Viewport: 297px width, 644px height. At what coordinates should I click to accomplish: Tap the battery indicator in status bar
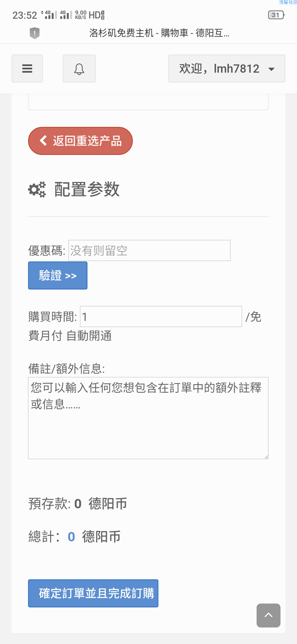point(276,15)
